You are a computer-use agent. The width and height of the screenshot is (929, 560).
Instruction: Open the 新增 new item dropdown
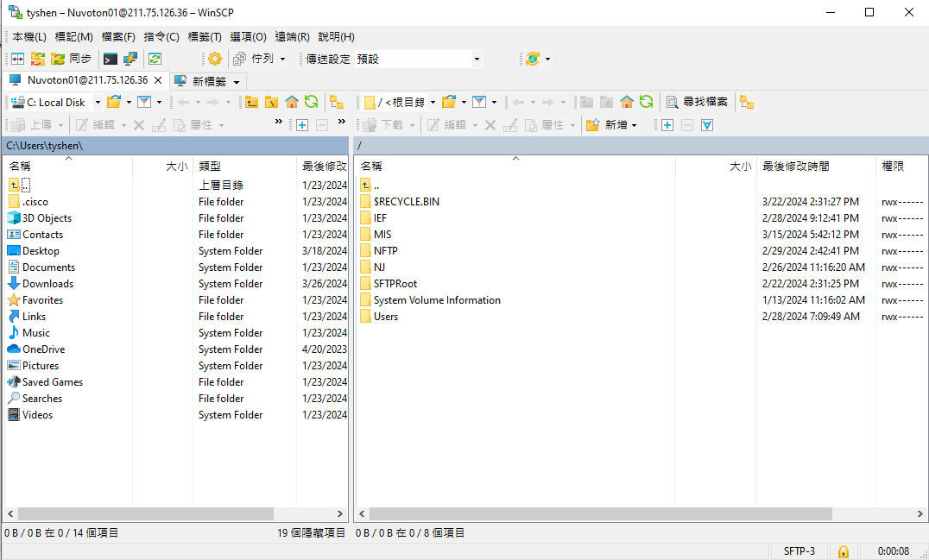point(612,125)
